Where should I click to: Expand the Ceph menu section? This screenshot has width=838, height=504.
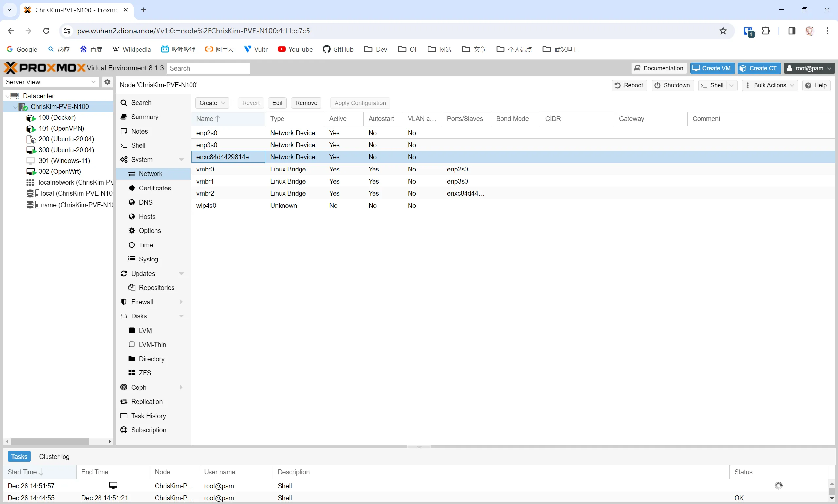(x=181, y=387)
